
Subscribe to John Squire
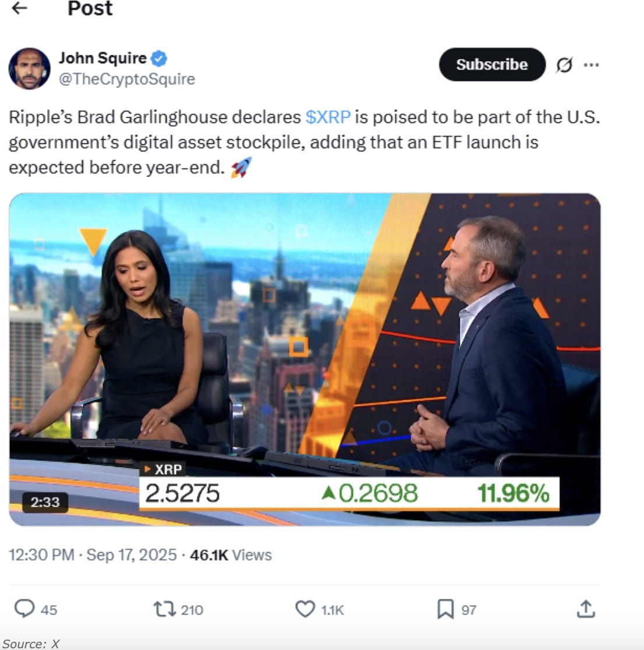492,64
